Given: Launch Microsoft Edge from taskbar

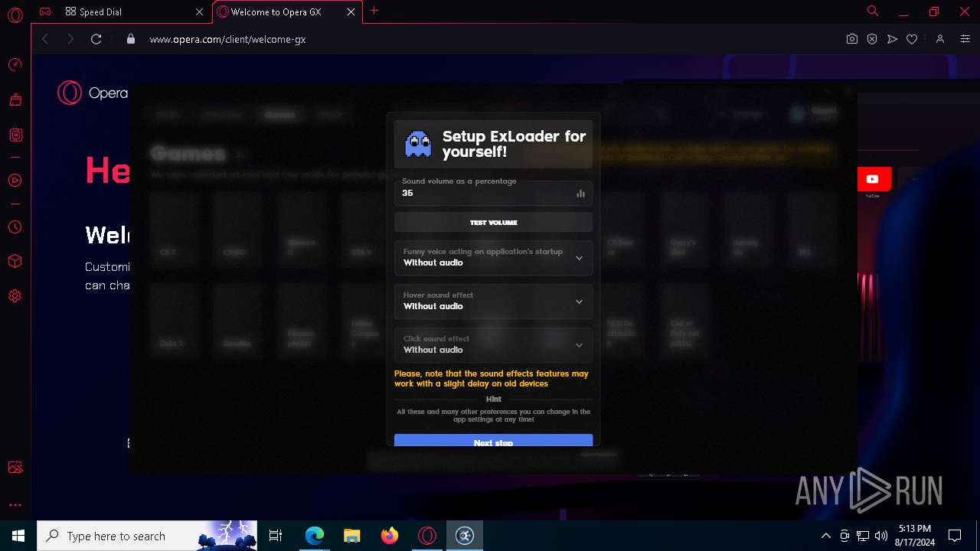Looking at the screenshot, I should (315, 536).
